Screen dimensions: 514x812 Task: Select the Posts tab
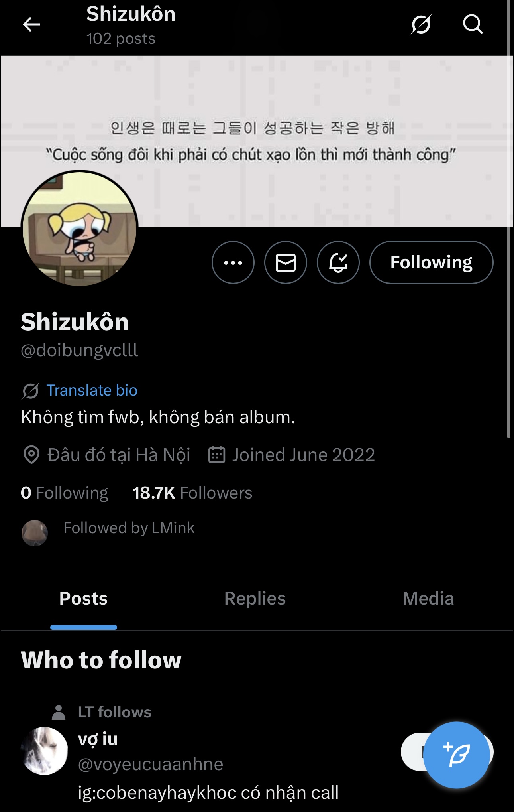click(x=84, y=599)
